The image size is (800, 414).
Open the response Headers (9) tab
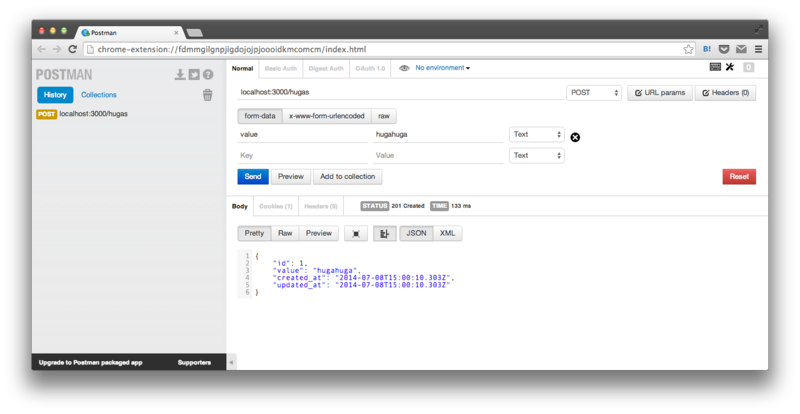tap(321, 206)
